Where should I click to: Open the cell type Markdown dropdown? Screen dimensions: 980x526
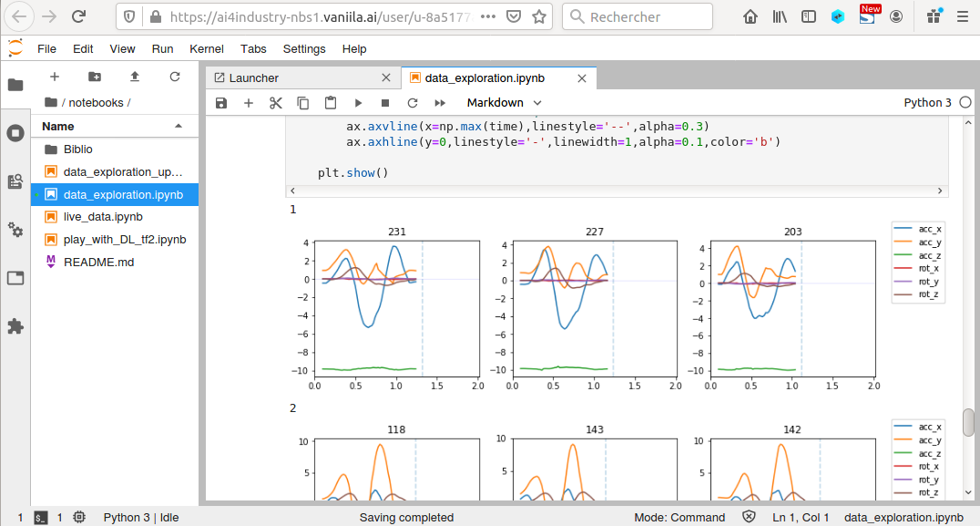(504, 103)
